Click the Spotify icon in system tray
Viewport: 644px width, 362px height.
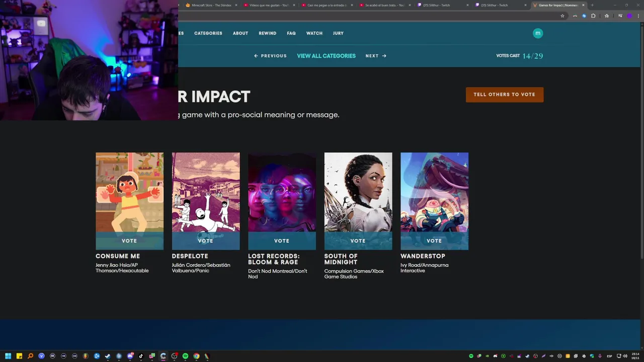[x=471, y=356]
